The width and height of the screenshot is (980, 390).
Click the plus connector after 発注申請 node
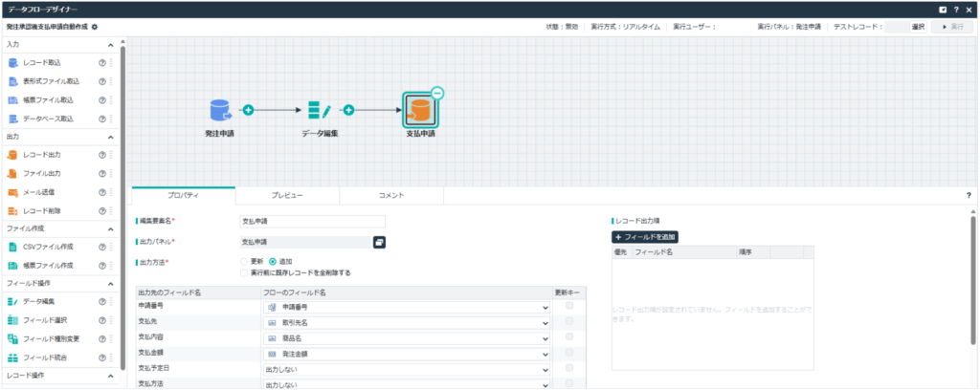[x=247, y=110]
